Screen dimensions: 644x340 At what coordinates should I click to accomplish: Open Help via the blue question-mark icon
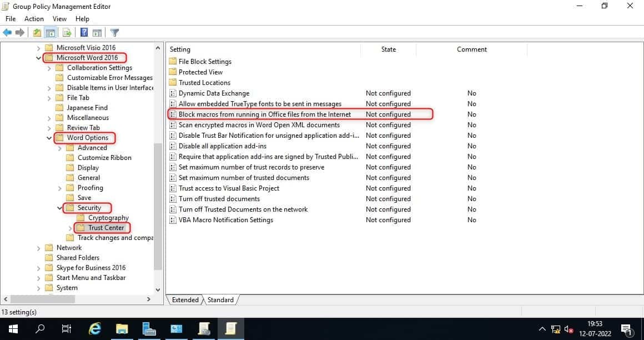pyautogui.click(x=84, y=32)
